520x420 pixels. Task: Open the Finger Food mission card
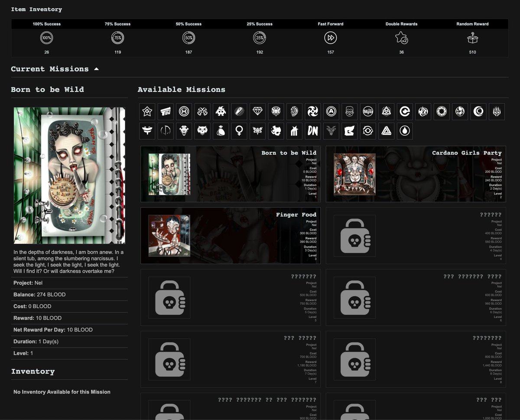[231, 236]
